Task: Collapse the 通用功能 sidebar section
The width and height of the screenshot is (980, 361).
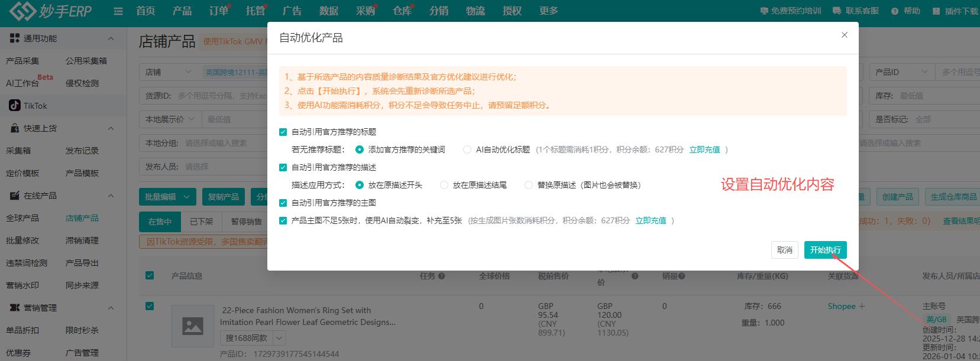Action: pyautogui.click(x=111, y=38)
